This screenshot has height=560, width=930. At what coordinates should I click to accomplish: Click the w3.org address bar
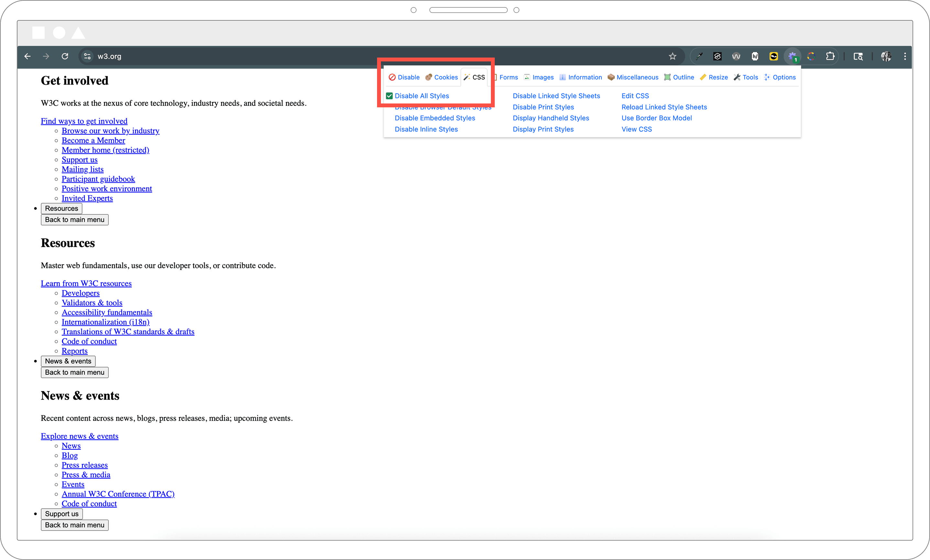click(381, 56)
